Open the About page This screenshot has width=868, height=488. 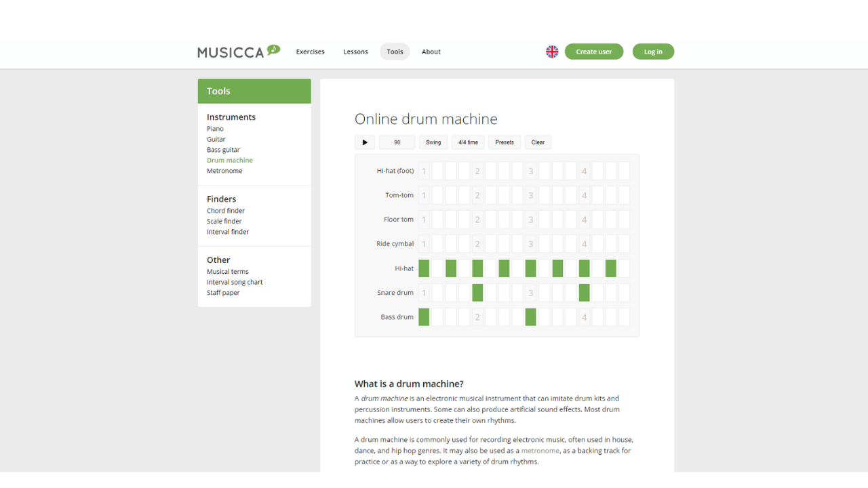pyautogui.click(x=431, y=52)
